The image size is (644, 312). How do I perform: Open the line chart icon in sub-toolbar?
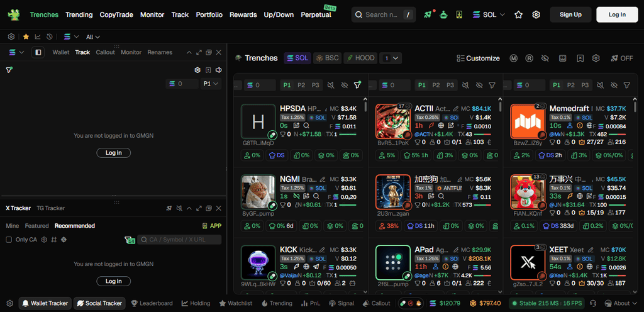pyautogui.click(x=38, y=37)
